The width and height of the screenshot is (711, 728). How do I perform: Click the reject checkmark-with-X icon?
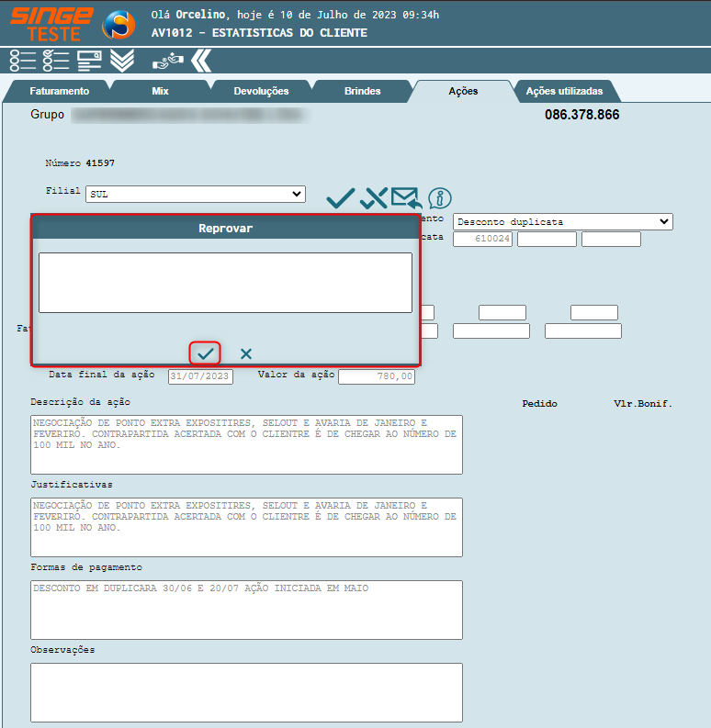pyautogui.click(x=372, y=197)
